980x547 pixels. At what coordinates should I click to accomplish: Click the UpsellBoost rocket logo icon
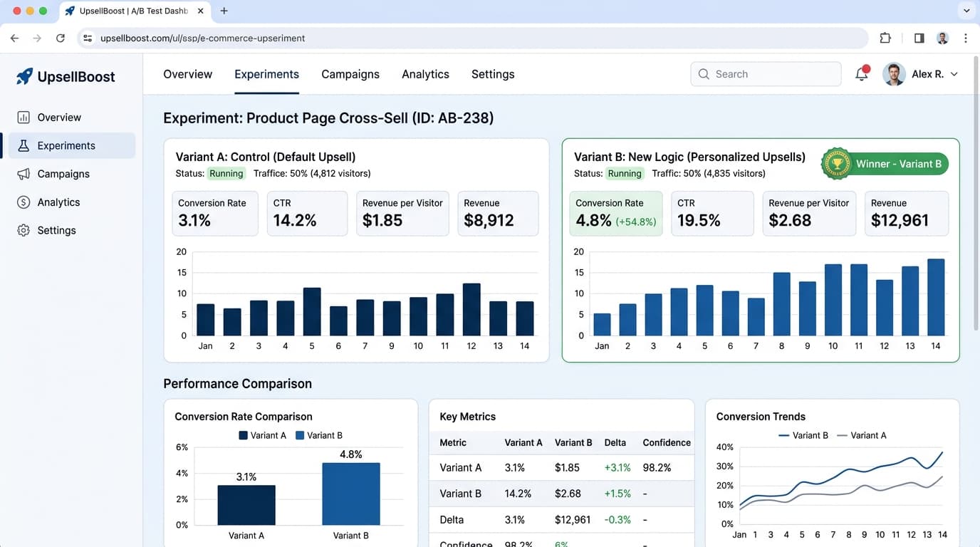click(x=24, y=76)
